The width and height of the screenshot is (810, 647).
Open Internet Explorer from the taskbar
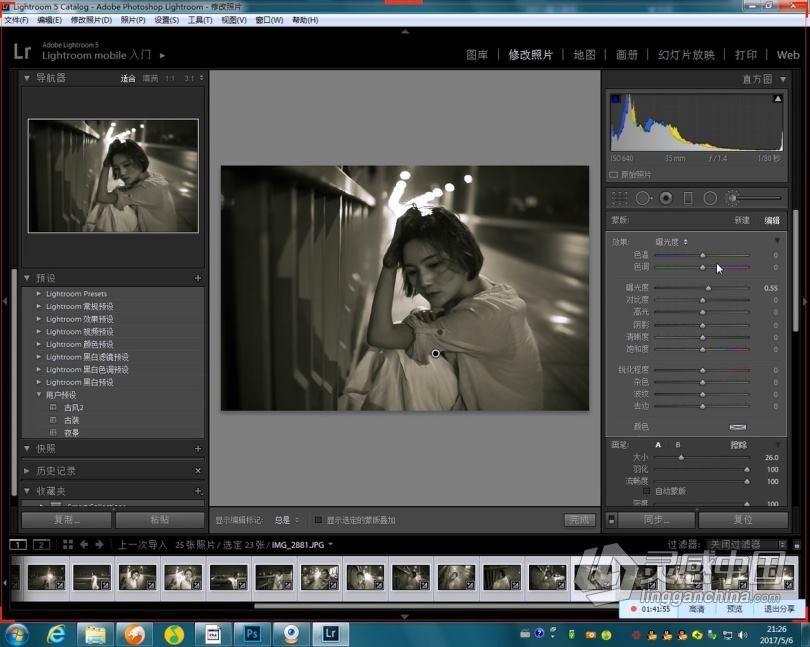[x=56, y=634]
